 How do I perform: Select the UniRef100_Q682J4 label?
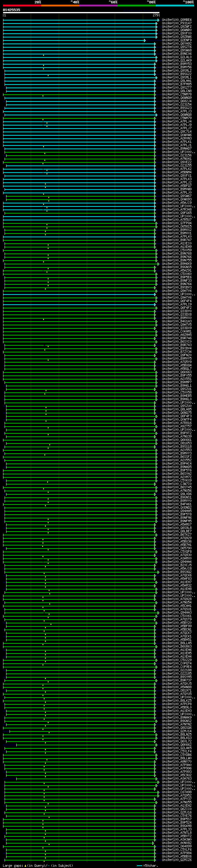pyautogui.click(x=177, y=101)
